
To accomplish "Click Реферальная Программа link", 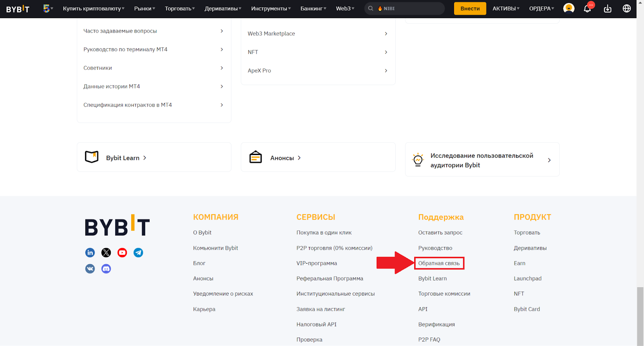I will point(330,279).
